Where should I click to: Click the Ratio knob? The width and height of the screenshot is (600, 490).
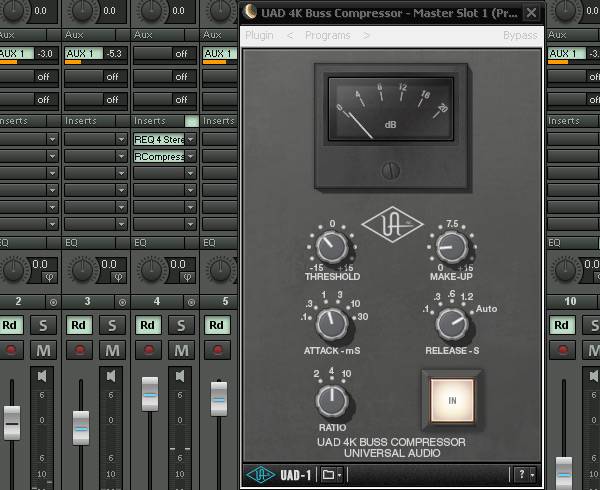click(x=332, y=401)
